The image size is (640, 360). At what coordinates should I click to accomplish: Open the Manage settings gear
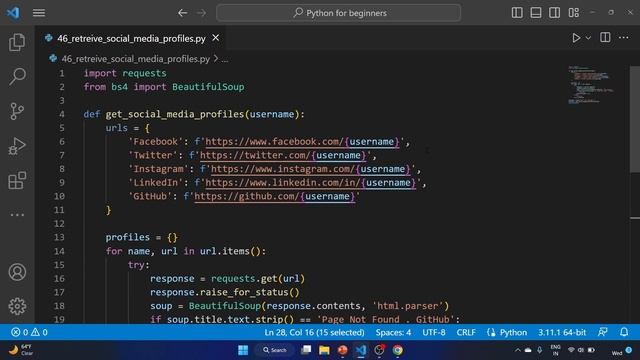(x=17, y=306)
